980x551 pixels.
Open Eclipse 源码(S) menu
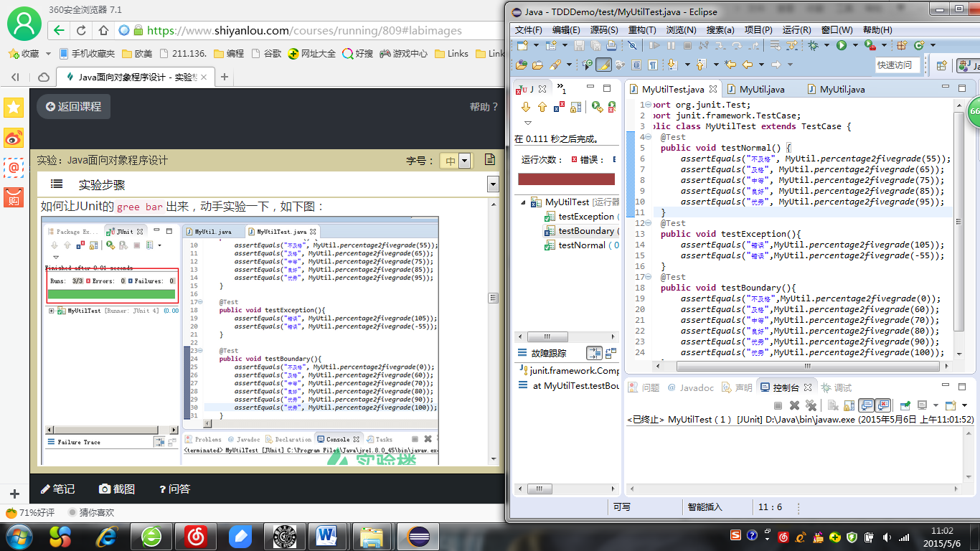604,30
